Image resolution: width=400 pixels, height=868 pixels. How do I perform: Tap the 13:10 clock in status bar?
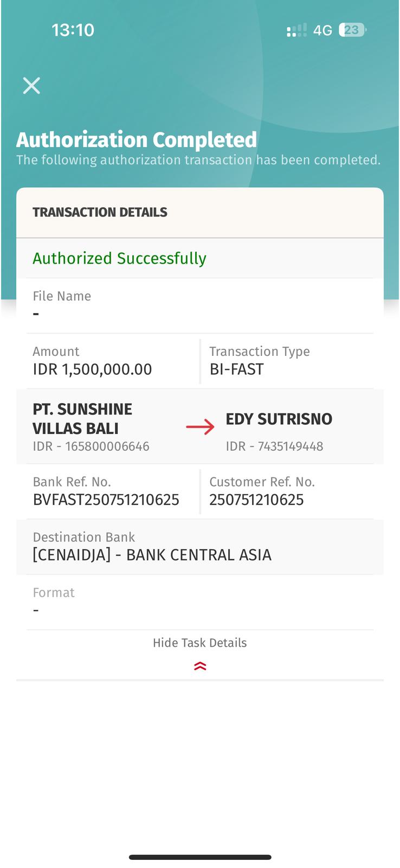(x=73, y=30)
